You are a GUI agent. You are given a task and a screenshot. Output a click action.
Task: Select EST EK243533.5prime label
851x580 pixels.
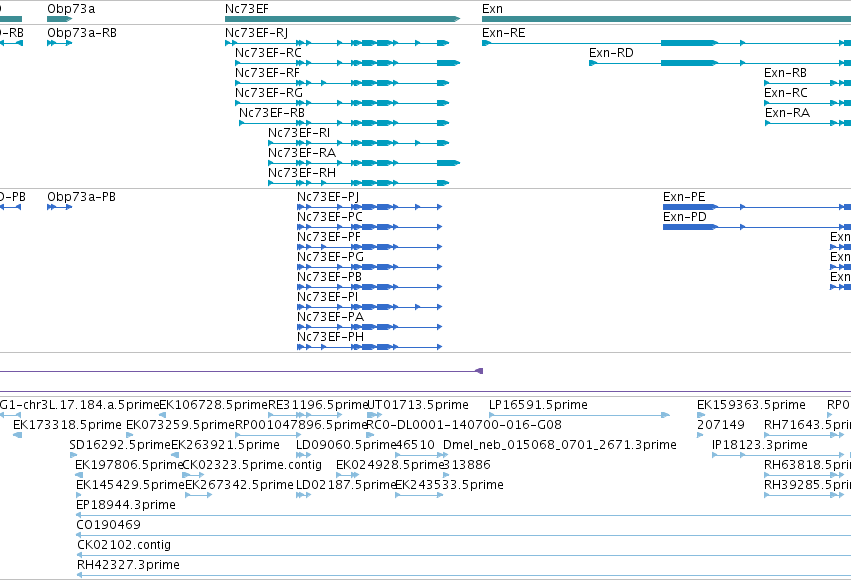(x=449, y=485)
